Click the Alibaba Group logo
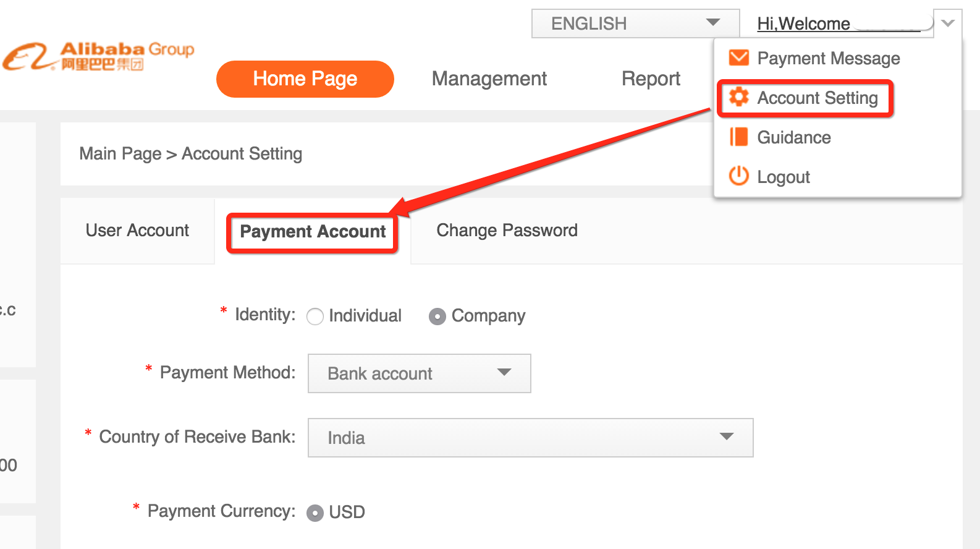 [99, 57]
